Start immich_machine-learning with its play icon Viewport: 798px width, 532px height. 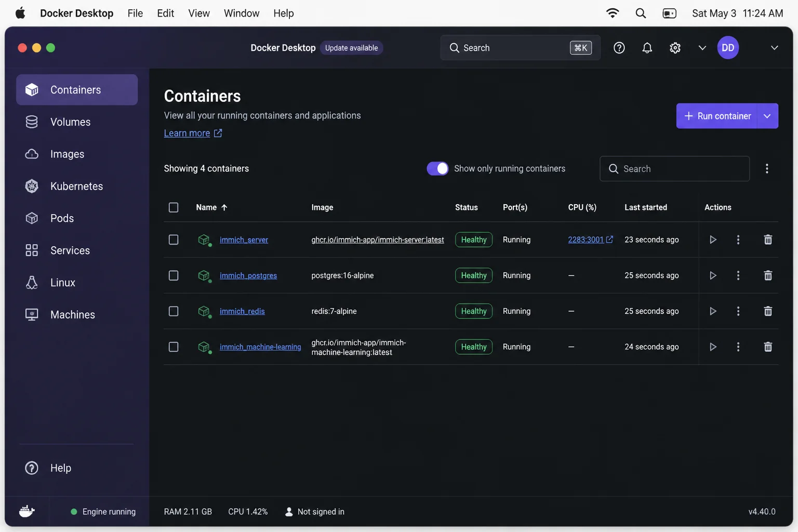(713, 347)
